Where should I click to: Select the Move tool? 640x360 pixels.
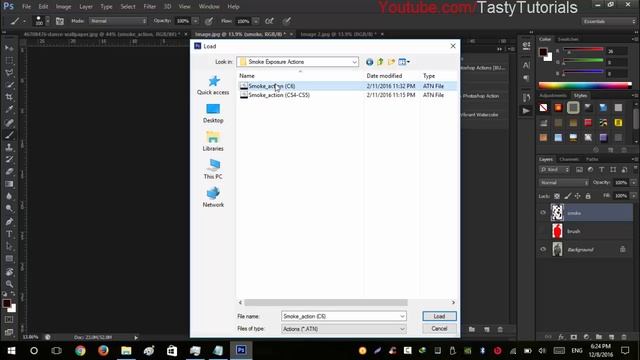pyautogui.click(x=9, y=48)
